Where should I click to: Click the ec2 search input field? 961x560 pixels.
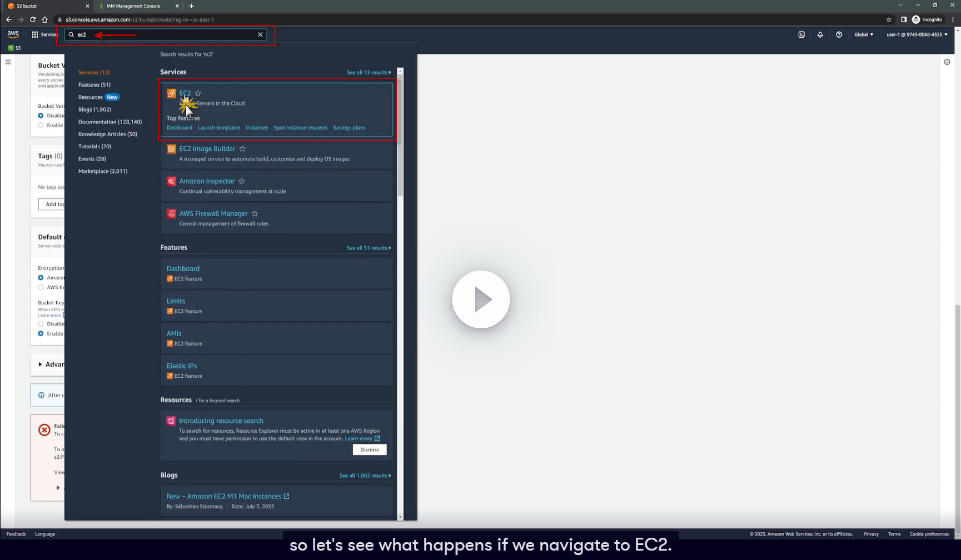click(166, 34)
